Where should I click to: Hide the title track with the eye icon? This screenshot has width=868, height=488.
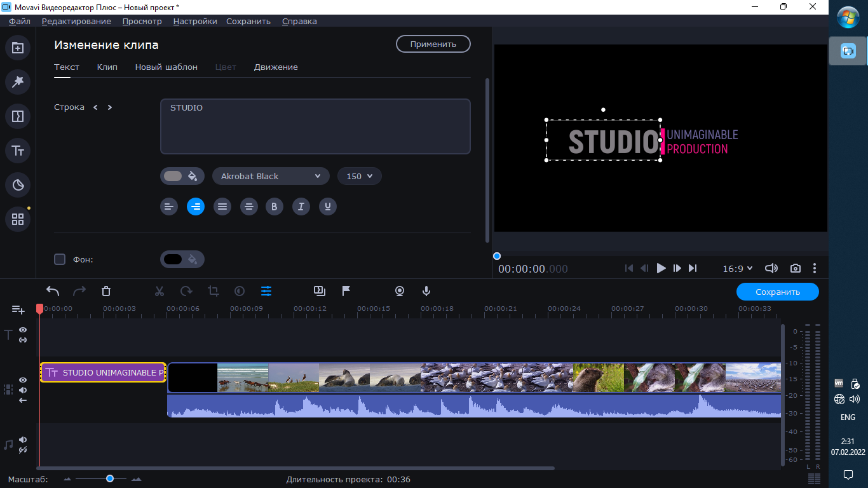pyautogui.click(x=23, y=330)
